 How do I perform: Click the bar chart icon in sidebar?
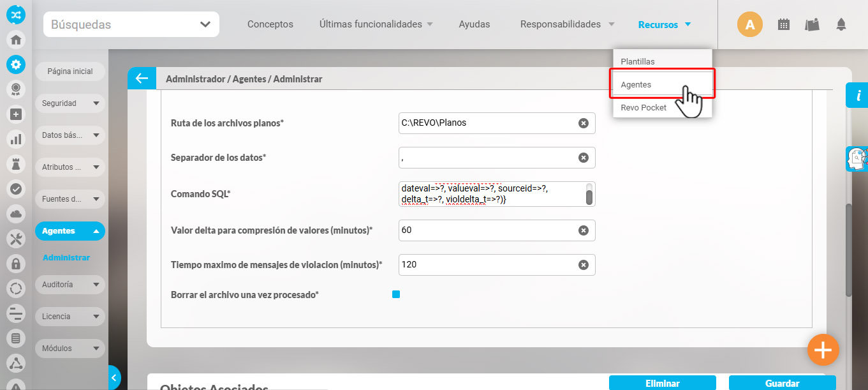tap(16, 139)
